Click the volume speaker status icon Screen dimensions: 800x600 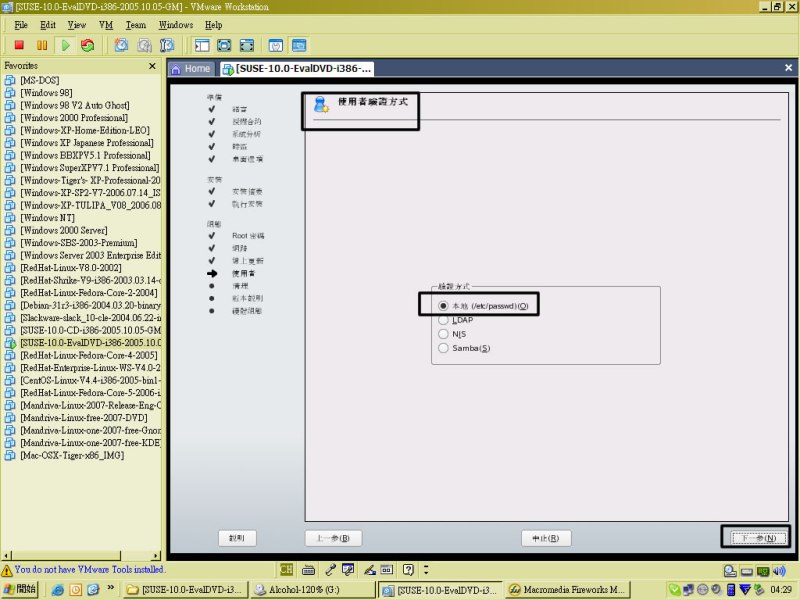(779, 571)
